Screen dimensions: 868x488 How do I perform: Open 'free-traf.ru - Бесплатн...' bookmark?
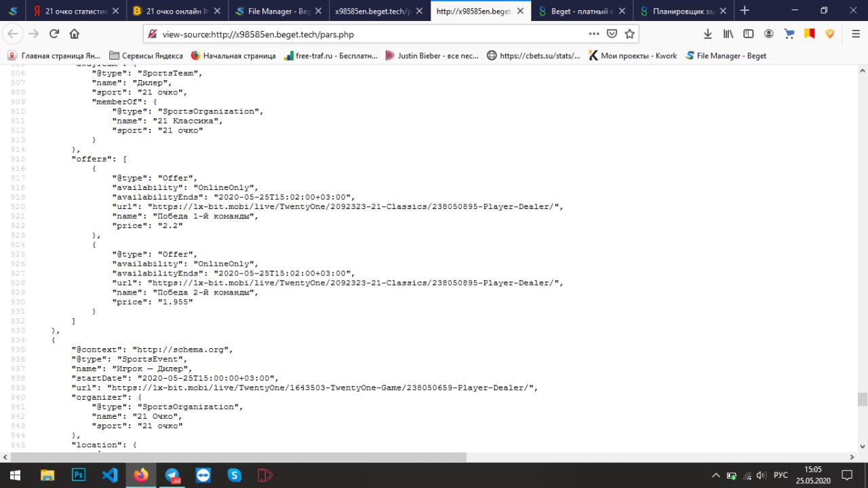331,56
